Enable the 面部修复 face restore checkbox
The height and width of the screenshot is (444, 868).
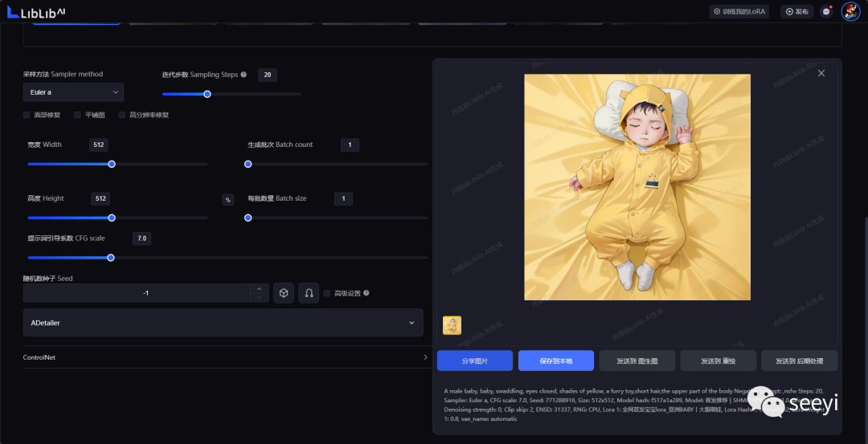point(27,115)
